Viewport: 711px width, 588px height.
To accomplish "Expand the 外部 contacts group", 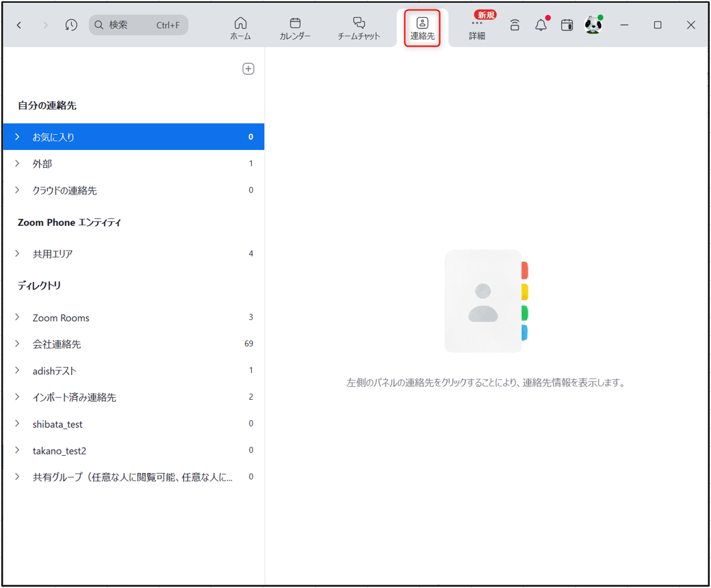I will pos(18,164).
